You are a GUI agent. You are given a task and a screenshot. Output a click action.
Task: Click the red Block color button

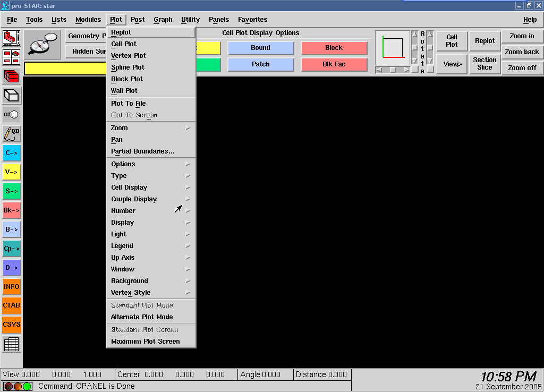(x=334, y=48)
